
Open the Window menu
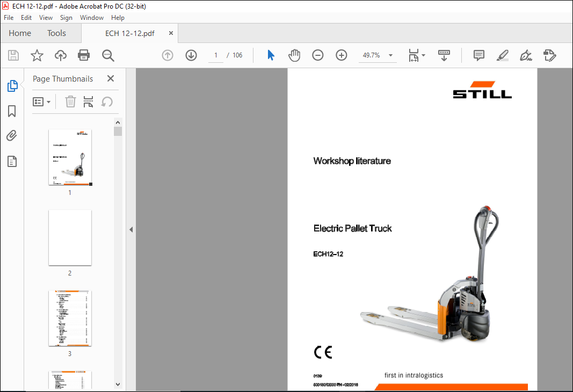point(92,18)
